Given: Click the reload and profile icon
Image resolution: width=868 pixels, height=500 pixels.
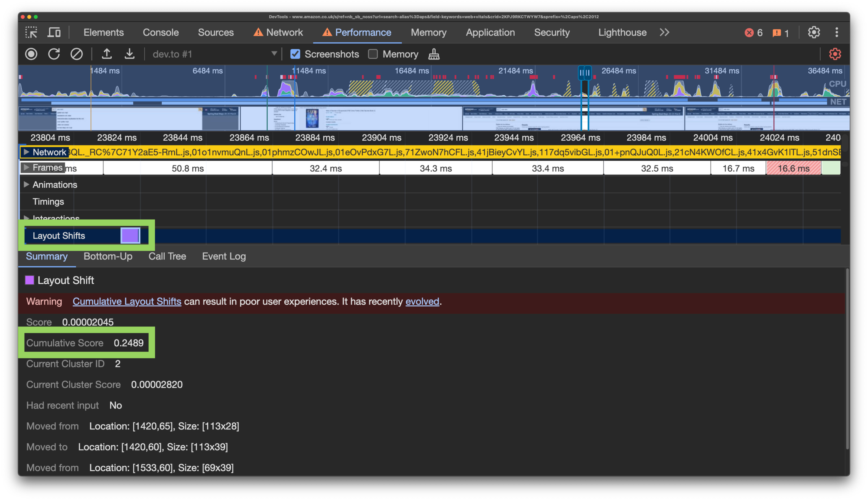Looking at the screenshot, I should coord(54,54).
